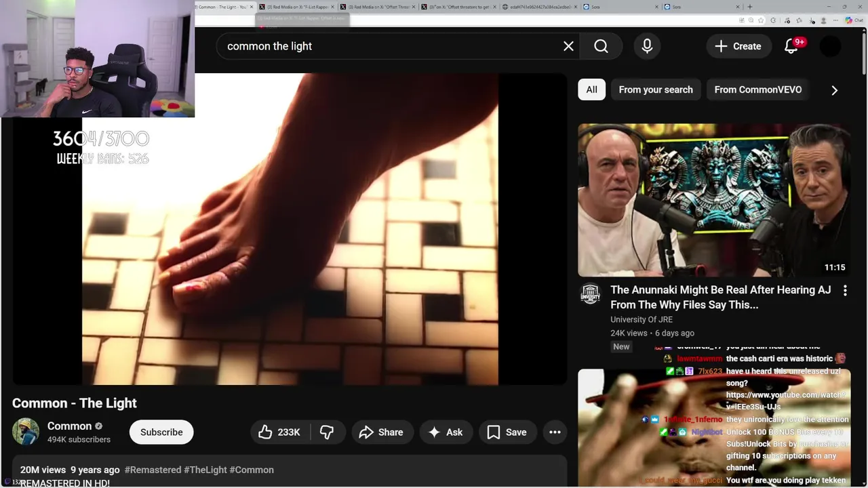
Task: Start voice search with the microphone icon
Action: pos(647,46)
